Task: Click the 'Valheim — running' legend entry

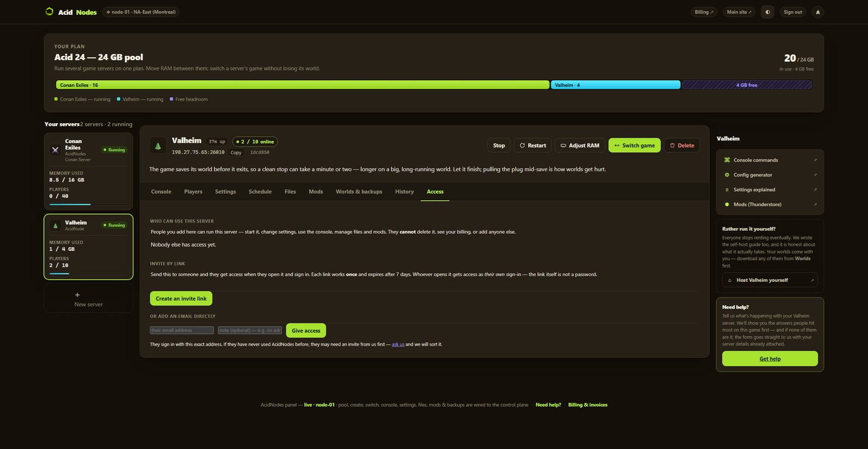Action: point(140,99)
